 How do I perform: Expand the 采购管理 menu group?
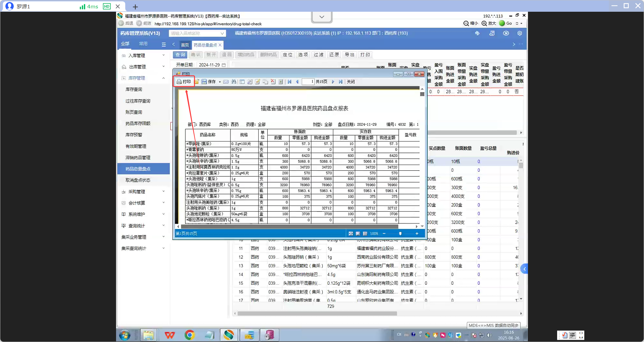point(144,192)
